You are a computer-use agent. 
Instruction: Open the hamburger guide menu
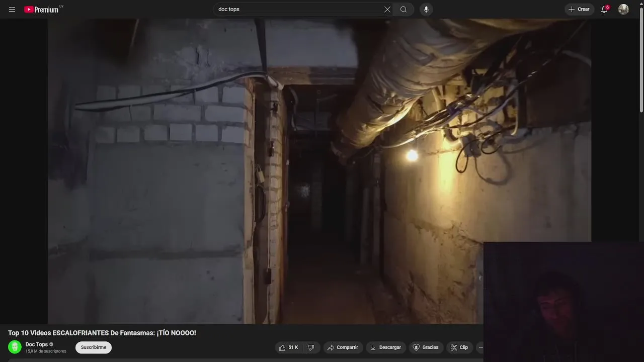[x=12, y=10]
